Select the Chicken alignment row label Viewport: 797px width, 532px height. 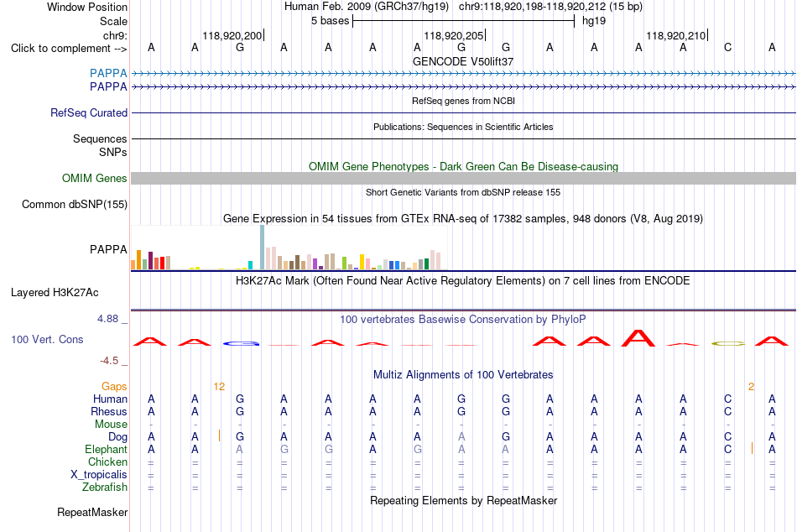coord(107,462)
